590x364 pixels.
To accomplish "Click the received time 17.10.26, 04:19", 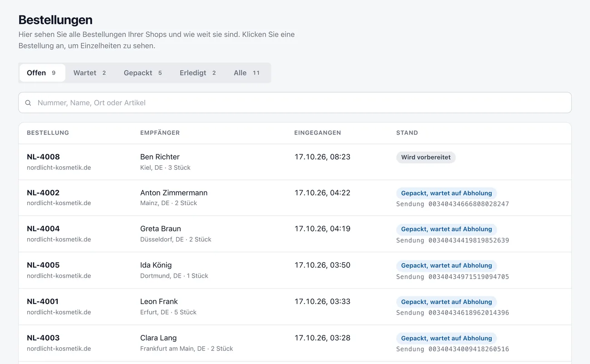I will pos(322,229).
